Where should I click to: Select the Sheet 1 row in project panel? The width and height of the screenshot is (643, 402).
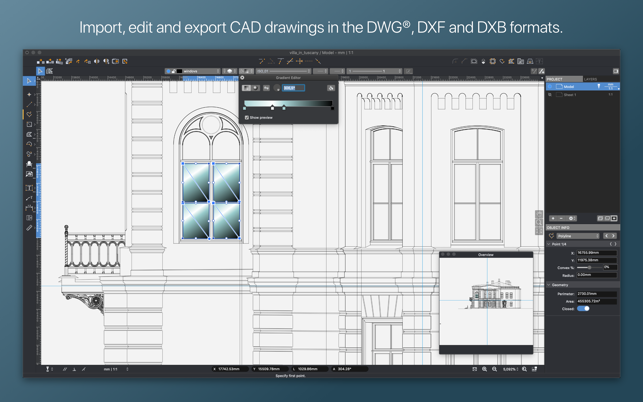(x=583, y=95)
